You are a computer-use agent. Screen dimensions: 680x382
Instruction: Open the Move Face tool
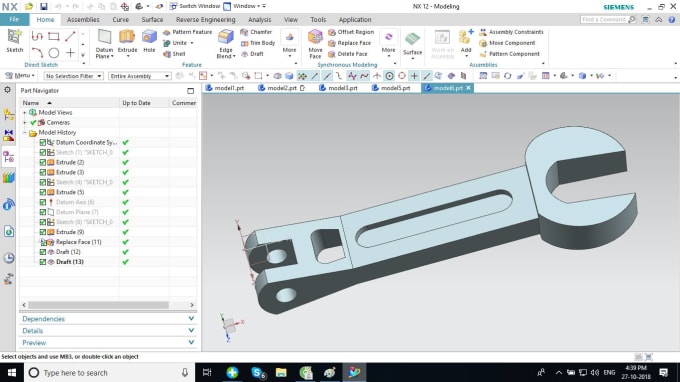[315, 43]
